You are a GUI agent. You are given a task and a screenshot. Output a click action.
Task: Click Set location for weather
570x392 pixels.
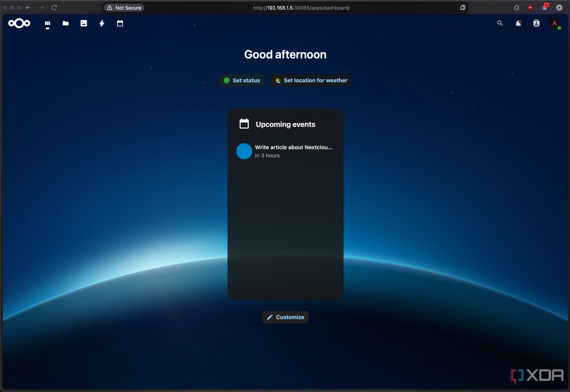[311, 80]
